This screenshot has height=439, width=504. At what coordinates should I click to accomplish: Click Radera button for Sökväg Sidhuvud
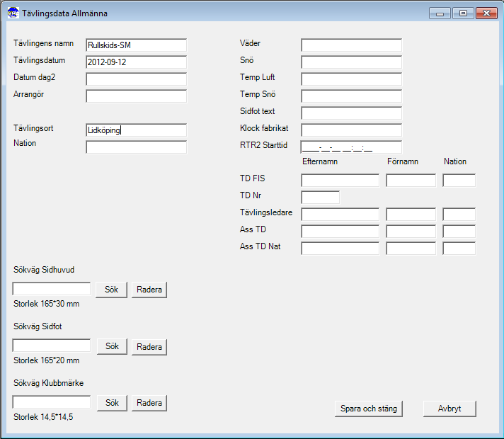149,290
